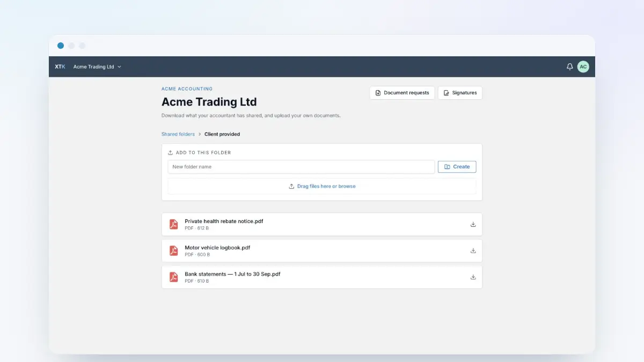Click PDF icon of Private health rebate notice
This screenshot has height=362, width=644.
173,224
